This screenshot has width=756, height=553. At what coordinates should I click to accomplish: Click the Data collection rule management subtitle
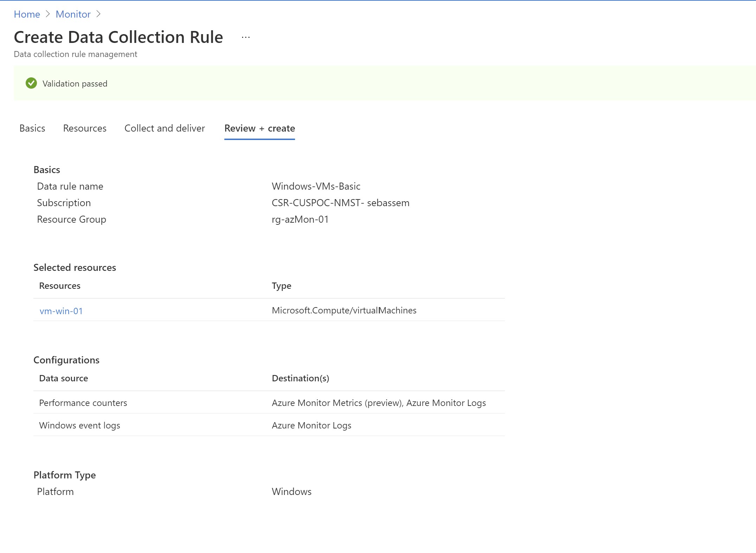click(x=75, y=54)
